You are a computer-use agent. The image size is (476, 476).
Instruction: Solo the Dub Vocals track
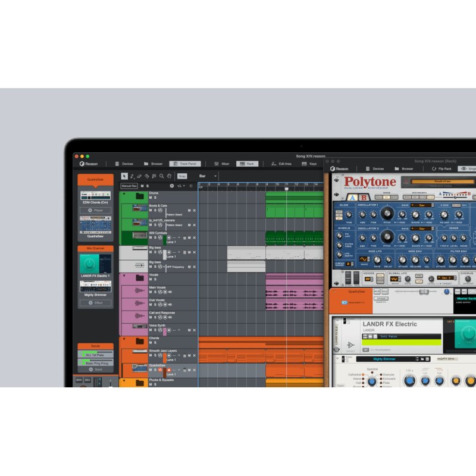click(x=155, y=305)
